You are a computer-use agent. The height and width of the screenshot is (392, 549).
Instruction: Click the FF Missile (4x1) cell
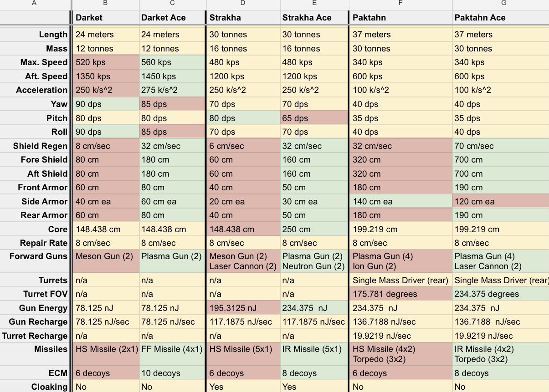[172, 350]
